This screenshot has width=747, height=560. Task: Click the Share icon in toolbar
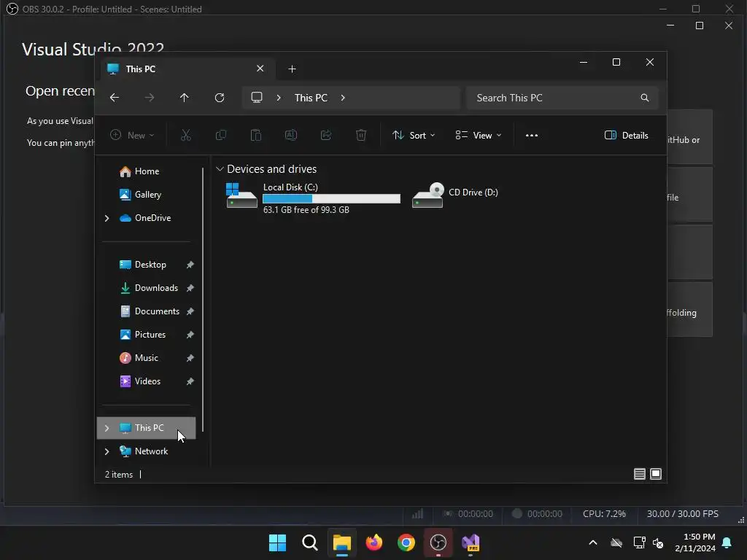point(326,135)
